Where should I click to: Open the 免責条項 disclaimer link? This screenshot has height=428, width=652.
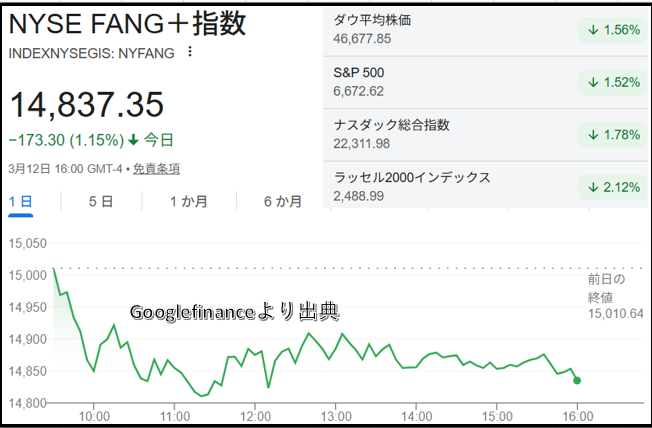click(x=156, y=169)
